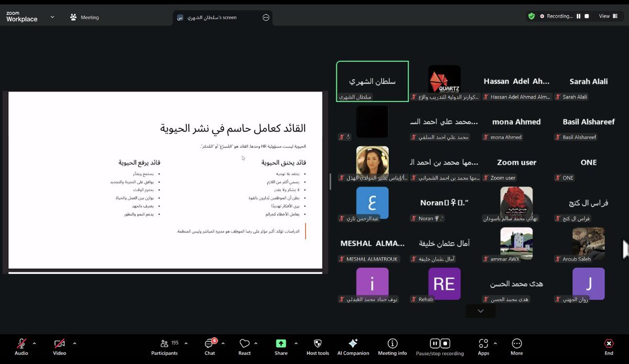Stop recording from top Recording indicator
The width and height of the screenshot is (629, 364).
[x=587, y=16]
